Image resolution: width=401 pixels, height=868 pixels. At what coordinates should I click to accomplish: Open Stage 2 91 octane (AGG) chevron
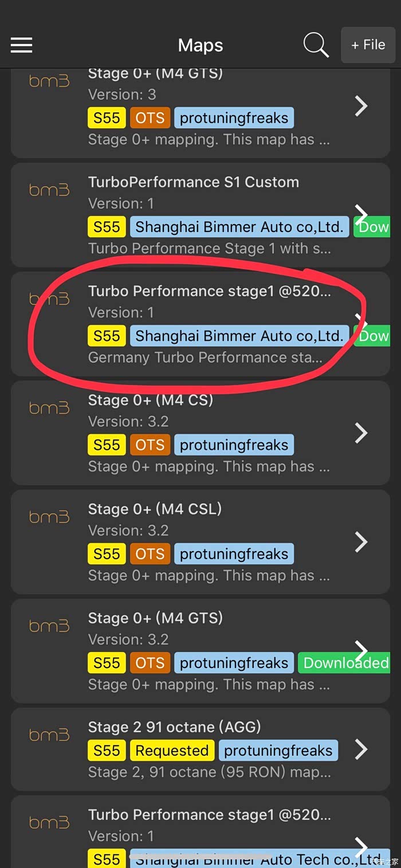tap(361, 749)
